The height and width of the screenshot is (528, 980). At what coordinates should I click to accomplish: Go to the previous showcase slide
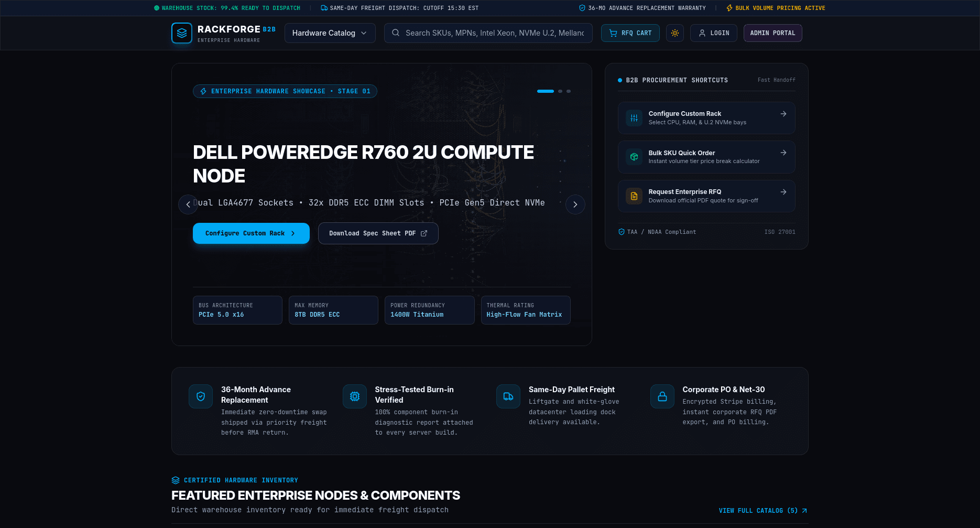[188, 204]
